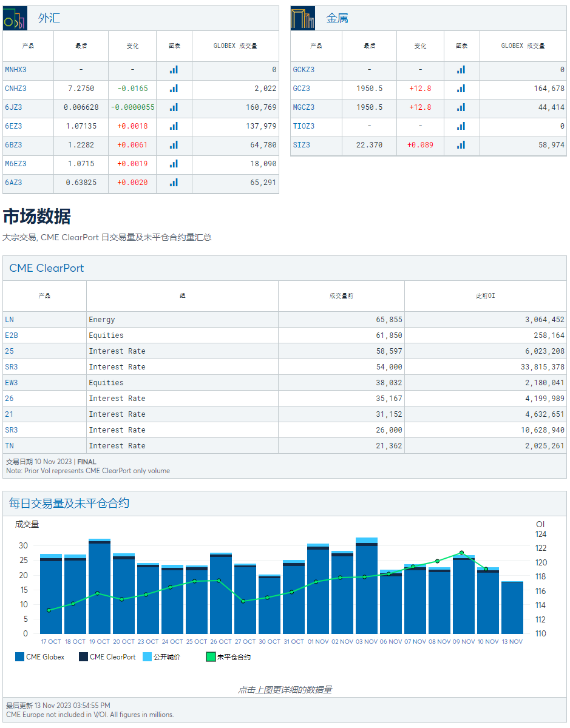Open the CME ClearPort heading link
The image size is (570, 728).
pos(47,268)
